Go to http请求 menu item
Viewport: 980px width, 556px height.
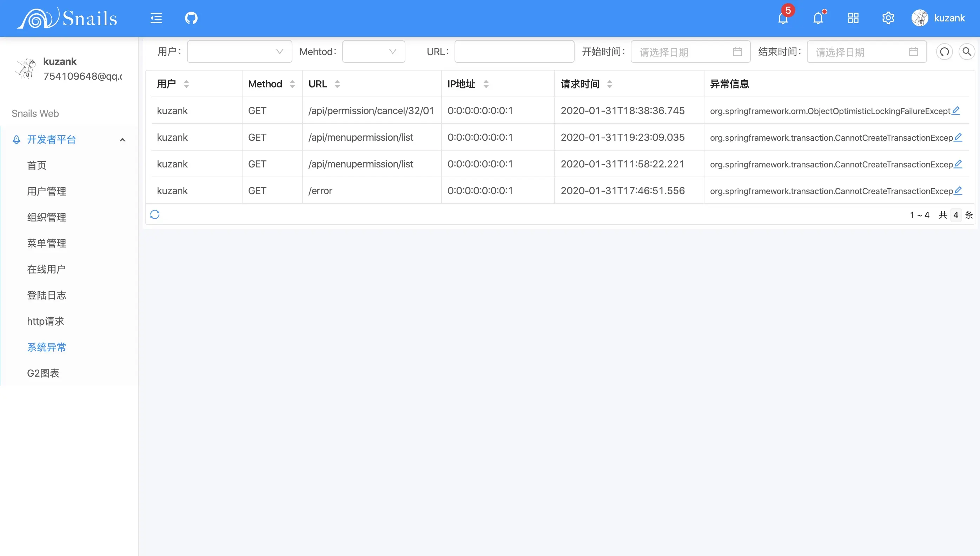45,321
